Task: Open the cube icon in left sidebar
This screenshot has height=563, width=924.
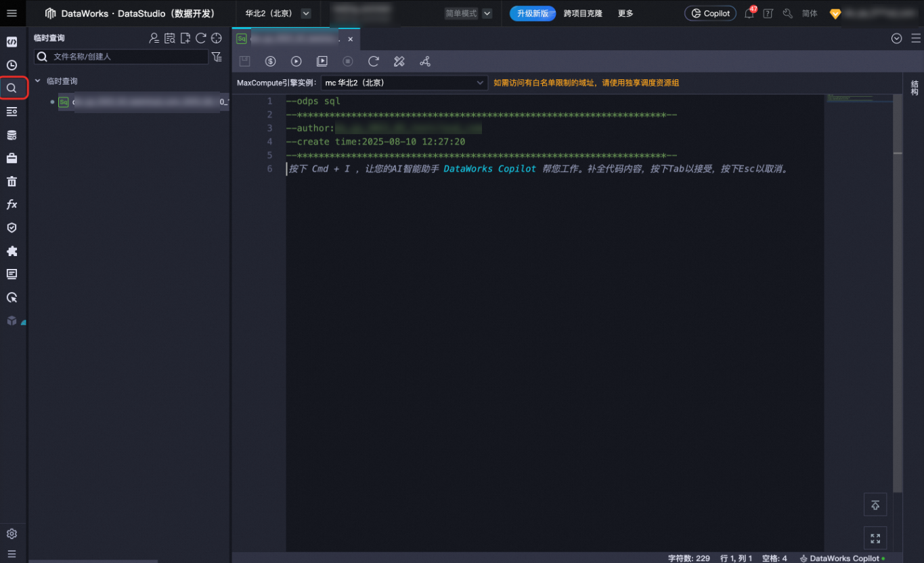Action: pos(12,320)
